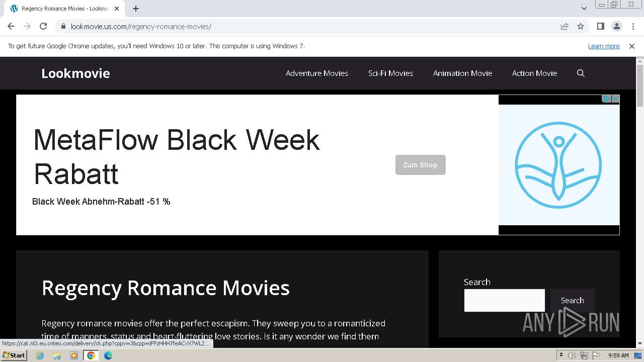Viewport: 644px width, 362px height.
Task: Reload the current page
Action: tap(43, 26)
